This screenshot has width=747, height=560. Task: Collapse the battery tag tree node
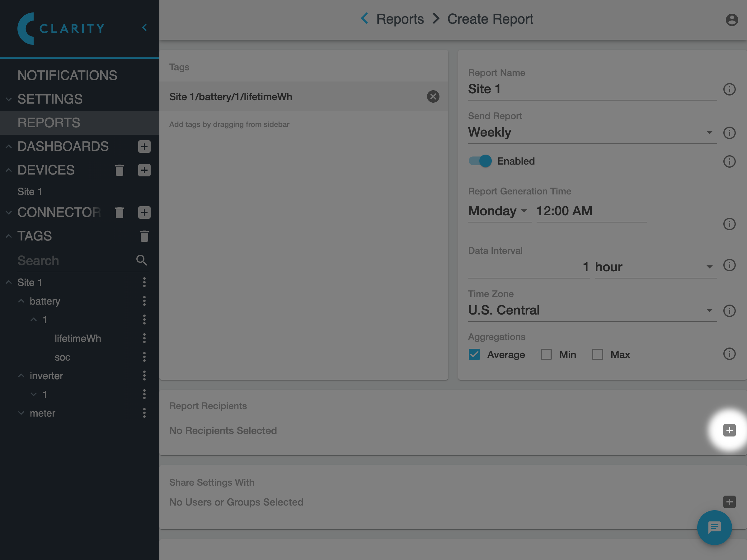pyautogui.click(x=21, y=301)
